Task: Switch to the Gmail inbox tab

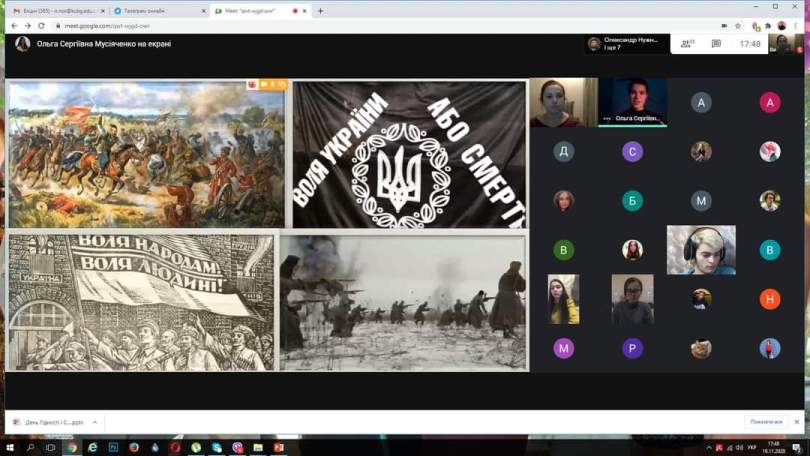Action: coord(59,11)
